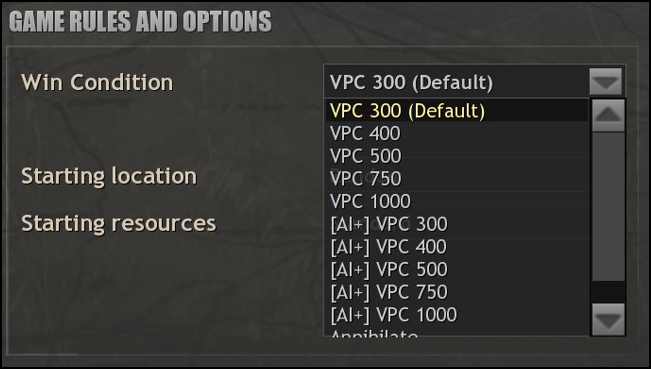
Task: Click the Win Condition label
Action: point(97,82)
